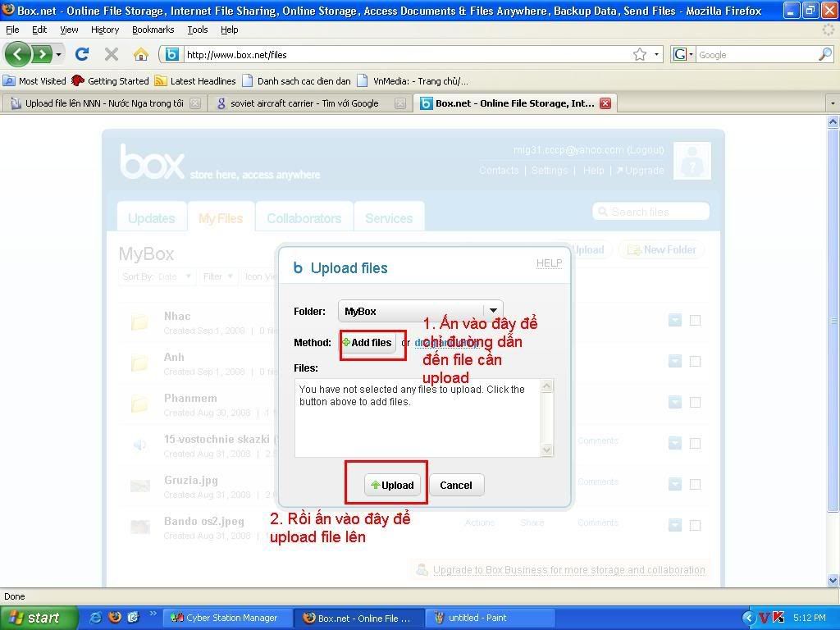This screenshot has width=840, height=630.
Task: Tick the checkbox for Nhac folder
Action: tap(695, 320)
